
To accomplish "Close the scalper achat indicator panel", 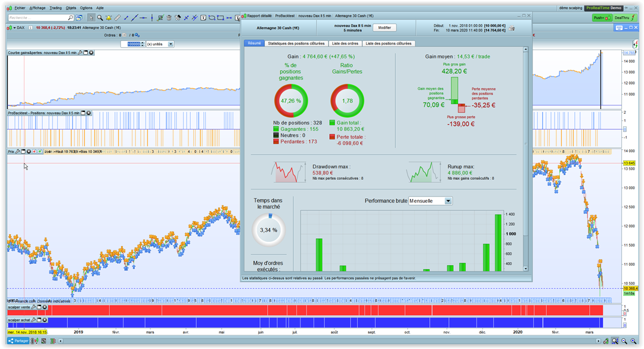I will (x=45, y=320).
